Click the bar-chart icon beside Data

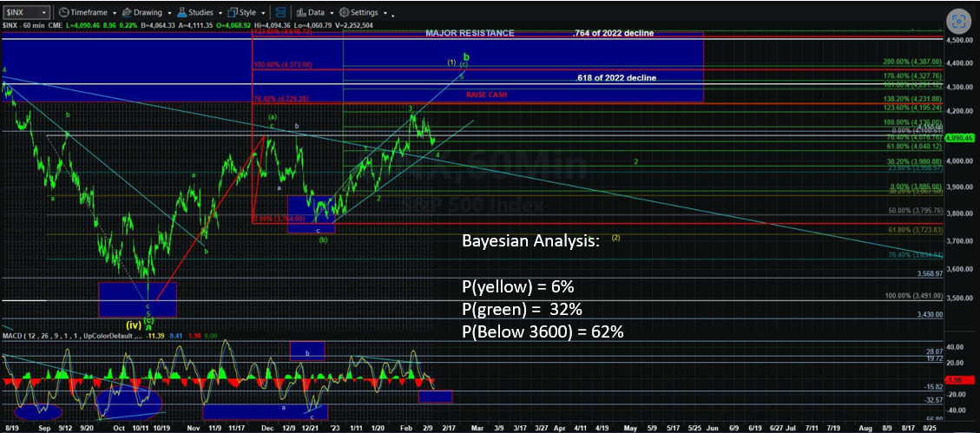point(300,13)
